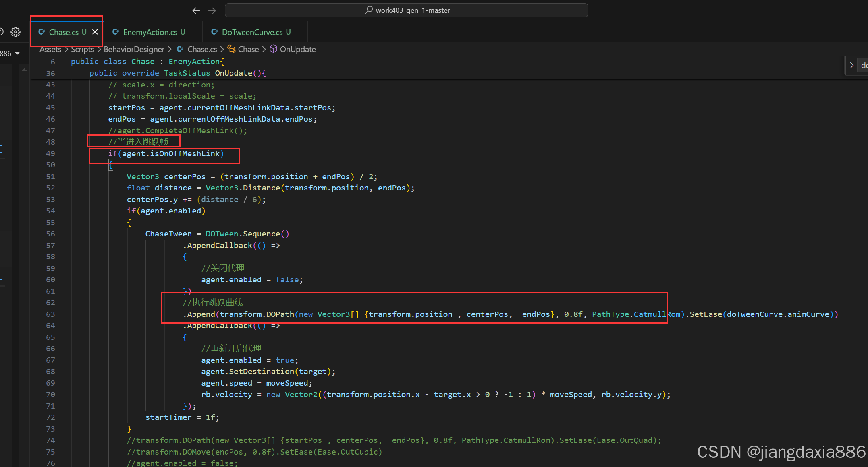
Task: Click the C# icon on EnemyAction.cs tab
Action: coord(116,32)
